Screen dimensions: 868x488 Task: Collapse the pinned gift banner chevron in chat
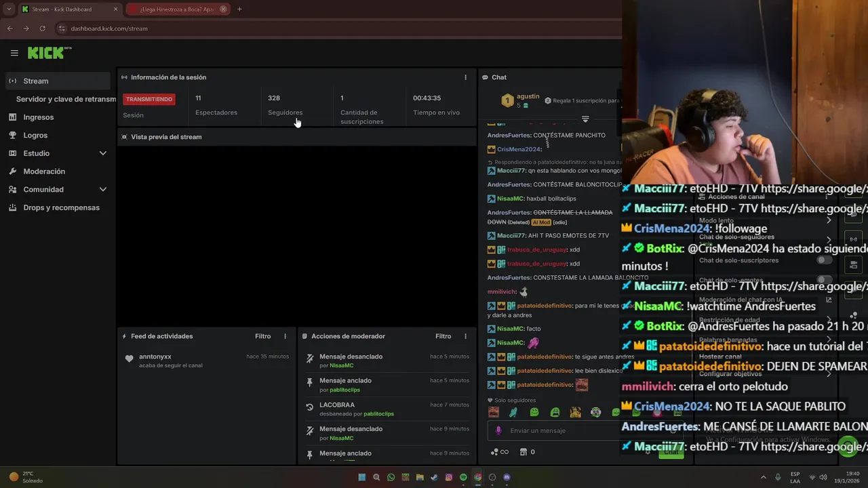585,119
